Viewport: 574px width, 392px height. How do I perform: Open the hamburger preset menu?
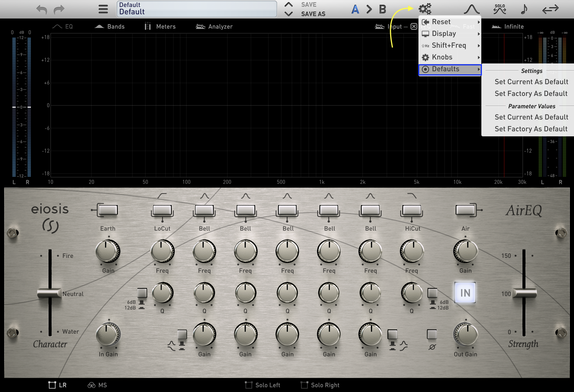pyautogui.click(x=103, y=9)
